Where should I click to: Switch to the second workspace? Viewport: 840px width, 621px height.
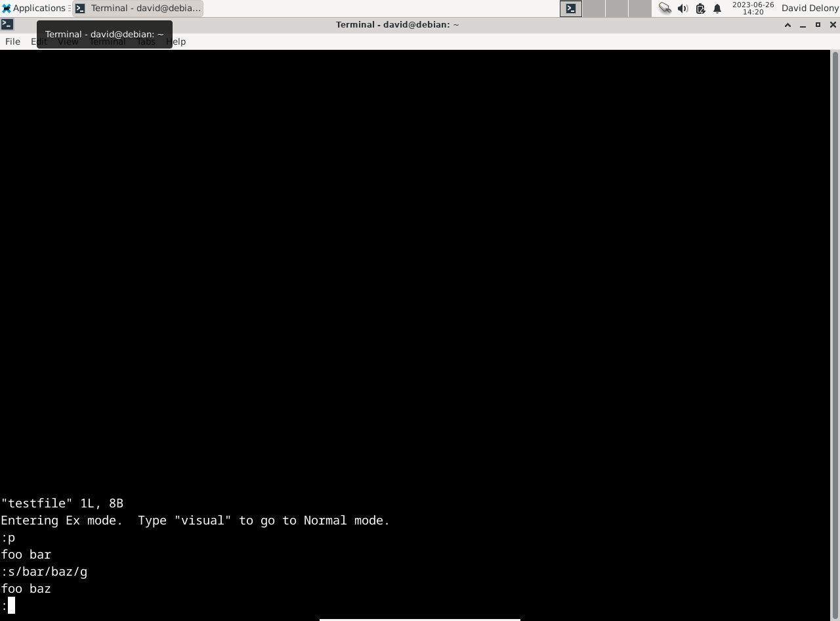click(x=594, y=9)
